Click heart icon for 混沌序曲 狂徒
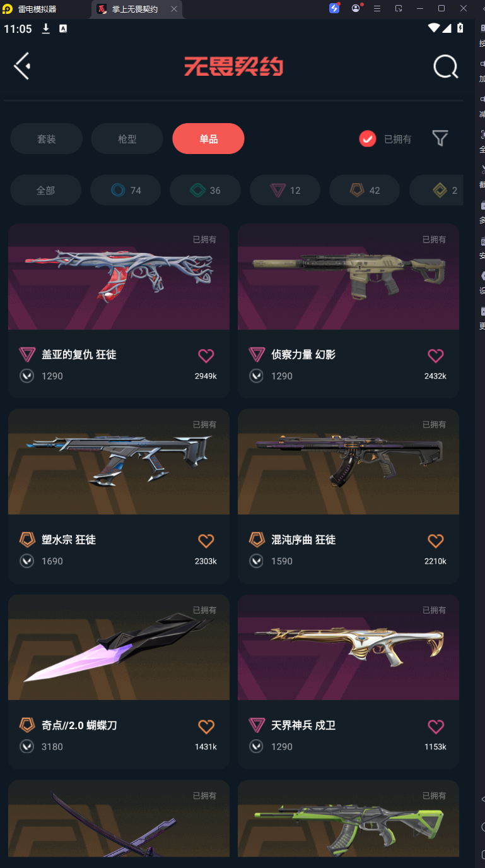This screenshot has height=868, width=485. click(436, 540)
